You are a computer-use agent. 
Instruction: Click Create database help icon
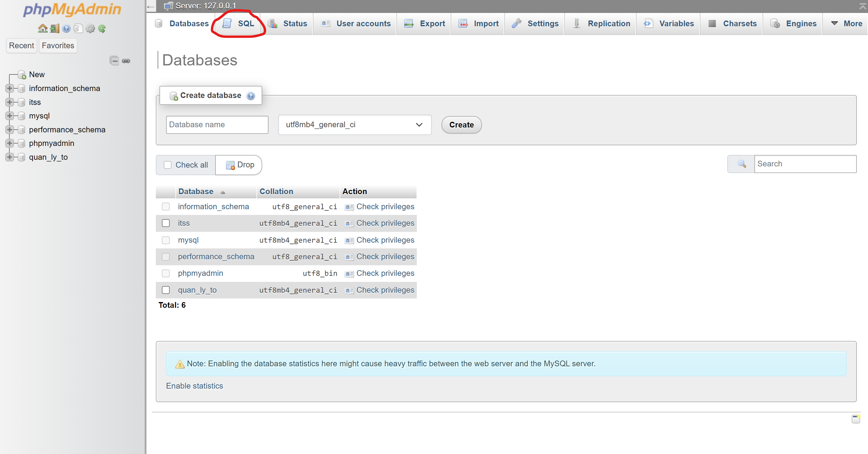[251, 96]
